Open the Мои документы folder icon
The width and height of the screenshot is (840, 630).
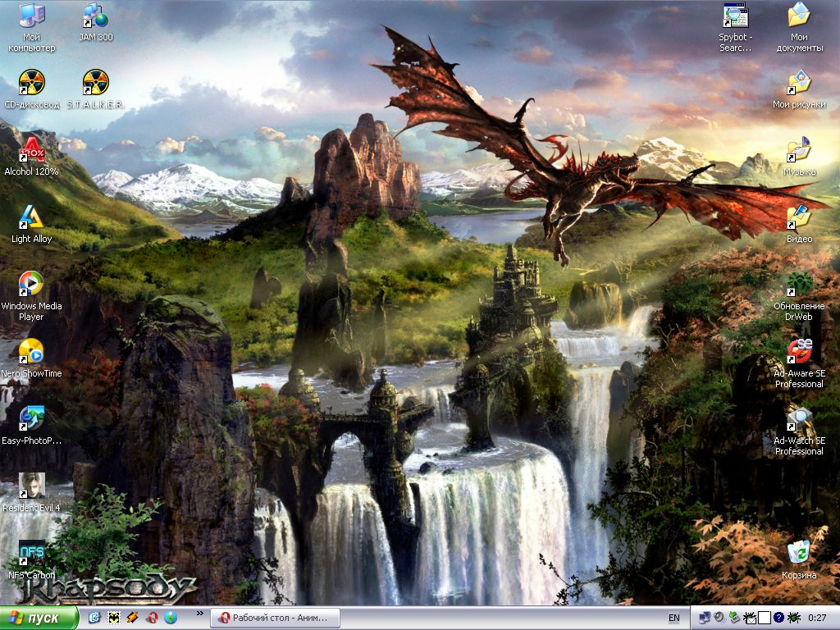click(799, 28)
